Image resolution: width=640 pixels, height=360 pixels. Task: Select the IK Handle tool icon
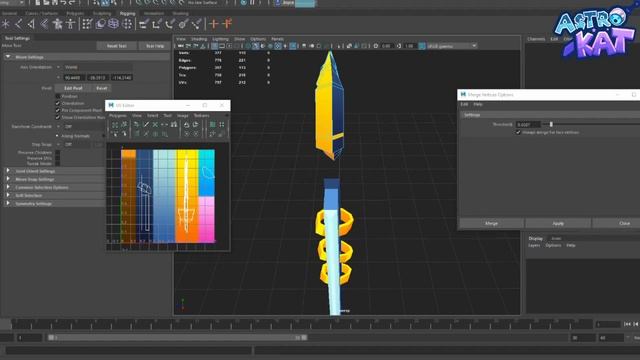tap(31, 24)
